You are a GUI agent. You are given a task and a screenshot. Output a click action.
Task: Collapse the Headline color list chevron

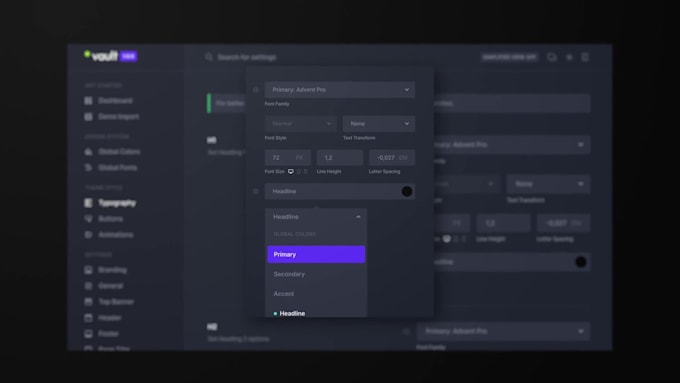[x=358, y=217]
